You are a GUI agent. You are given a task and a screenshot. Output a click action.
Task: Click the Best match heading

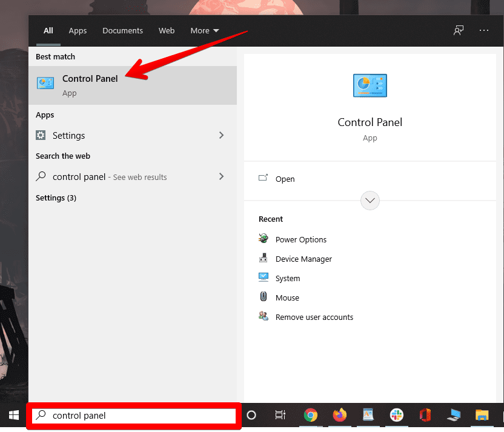[x=55, y=56]
